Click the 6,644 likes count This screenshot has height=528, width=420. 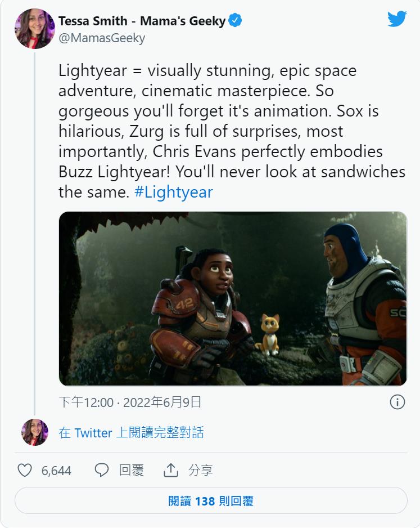point(56,470)
